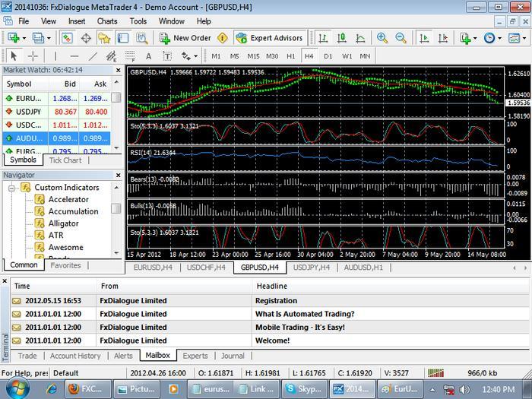Switch to EURUSD,H4 chart tab

(x=153, y=268)
